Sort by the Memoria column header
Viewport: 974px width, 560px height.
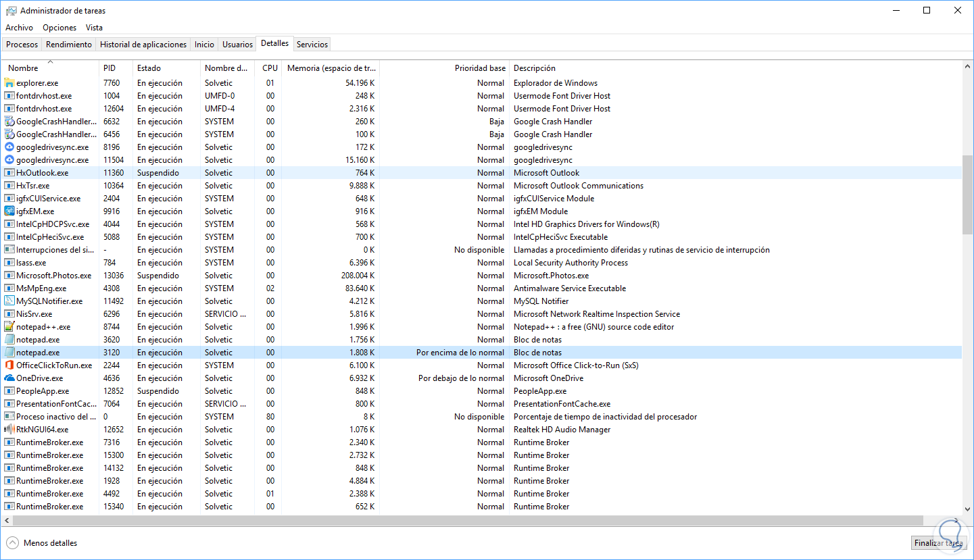[x=331, y=68]
